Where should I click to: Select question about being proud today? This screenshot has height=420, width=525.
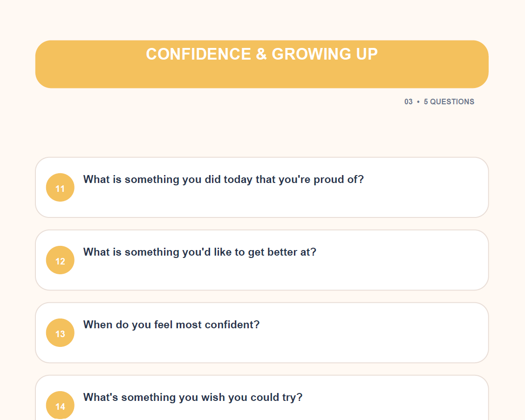(x=223, y=180)
